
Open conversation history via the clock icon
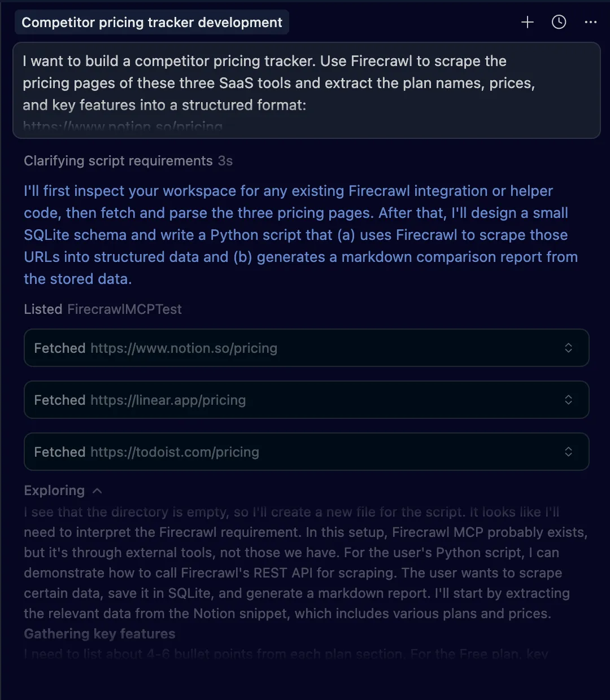[559, 22]
